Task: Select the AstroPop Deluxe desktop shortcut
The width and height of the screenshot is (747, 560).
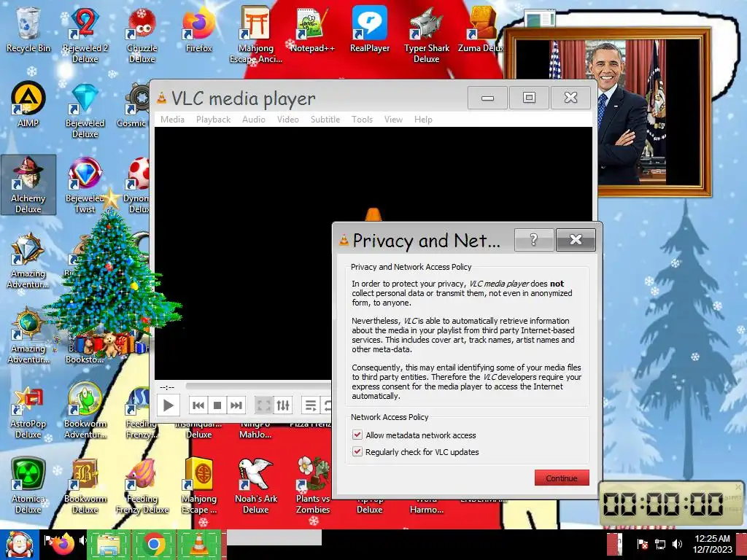Action: tap(28, 413)
